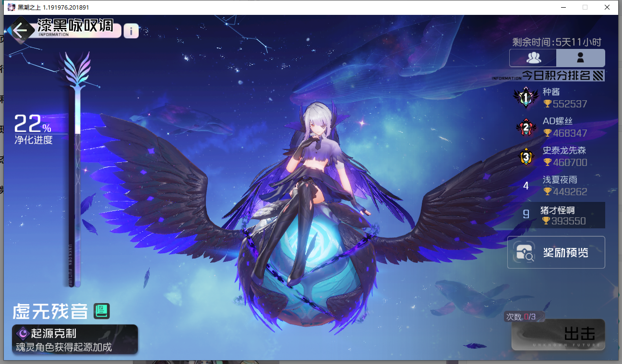Screen dimensions: 622x364
Task: Click the 剩余时间:5天11小时 timer text
Action: click(x=557, y=42)
